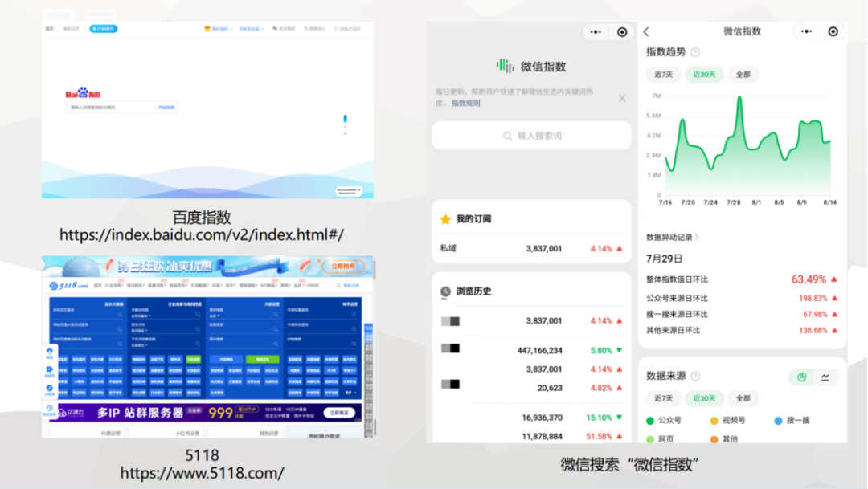Click 立即购买 on 多IP站群服务器 banner
The width and height of the screenshot is (868, 489).
[339, 413]
